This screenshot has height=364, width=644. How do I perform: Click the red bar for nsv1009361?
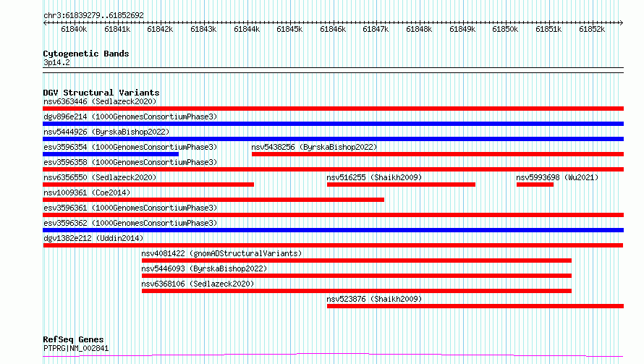[x=213, y=200]
